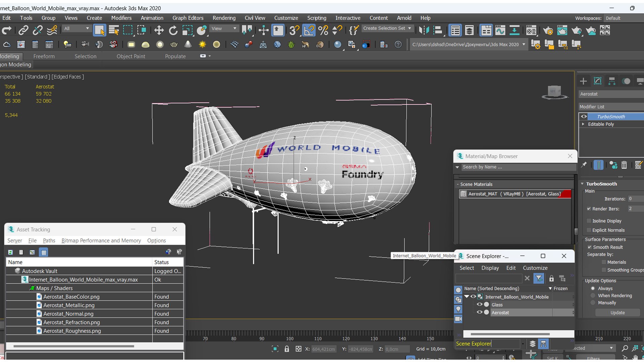Open the View reference coordinate dropdown
Image resolution: width=644 pixels, height=362 pixels.
pyautogui.click(x=224, y=28)
